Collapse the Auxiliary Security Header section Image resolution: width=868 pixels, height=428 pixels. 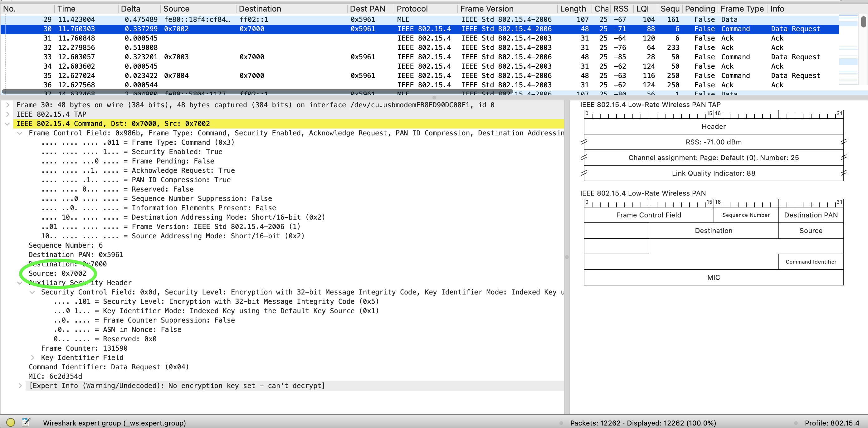point(20,283)
